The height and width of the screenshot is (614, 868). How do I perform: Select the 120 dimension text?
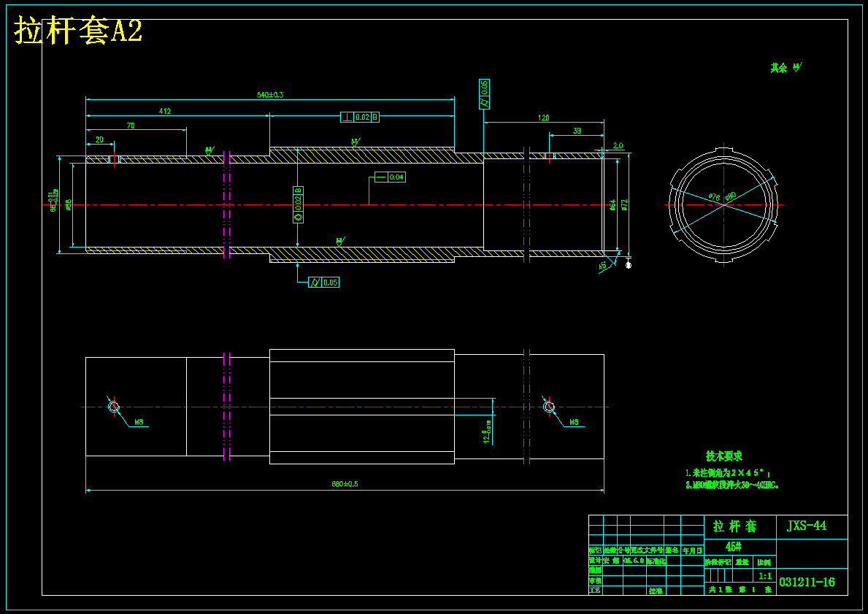pyautogui.click(x=544, y=118)
